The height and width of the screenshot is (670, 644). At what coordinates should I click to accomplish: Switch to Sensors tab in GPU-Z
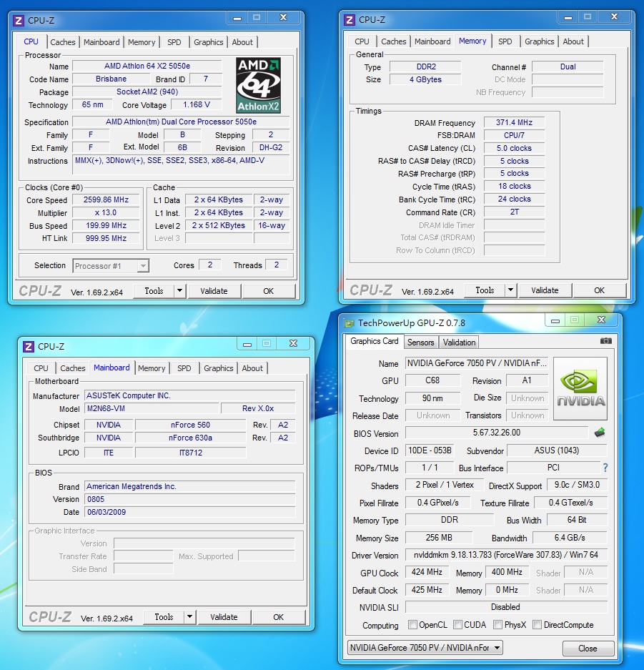point(420,343)
